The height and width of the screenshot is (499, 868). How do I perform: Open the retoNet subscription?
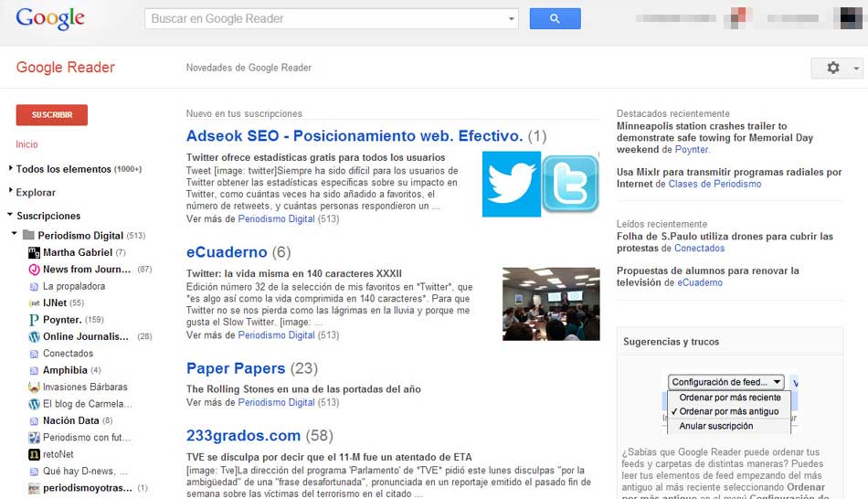point(58,455)
